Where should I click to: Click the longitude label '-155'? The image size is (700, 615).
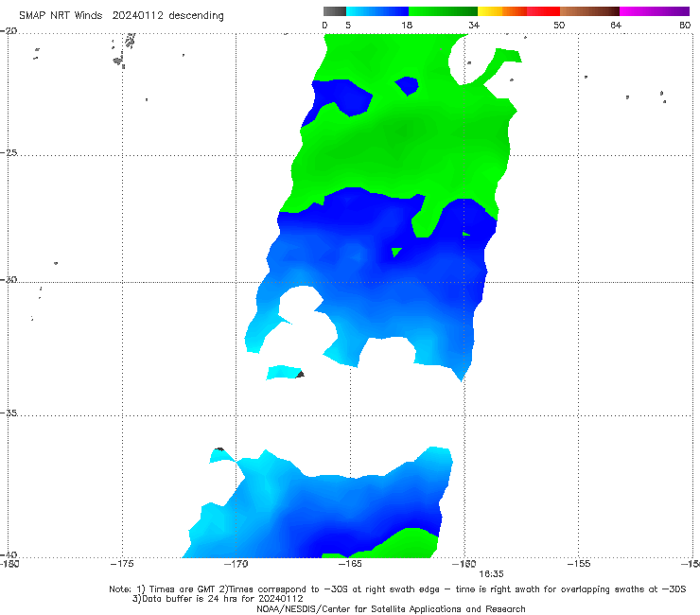point(578,564)
